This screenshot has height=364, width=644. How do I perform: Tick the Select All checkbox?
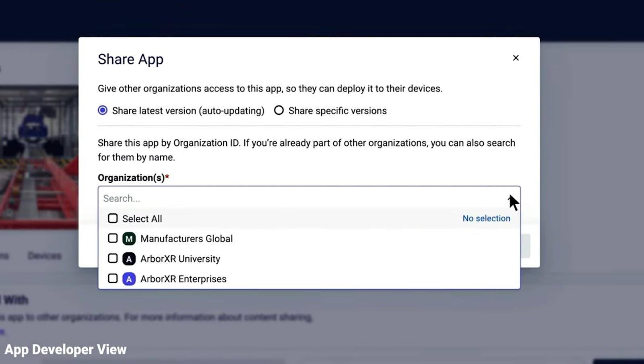[x=113, y=218]
